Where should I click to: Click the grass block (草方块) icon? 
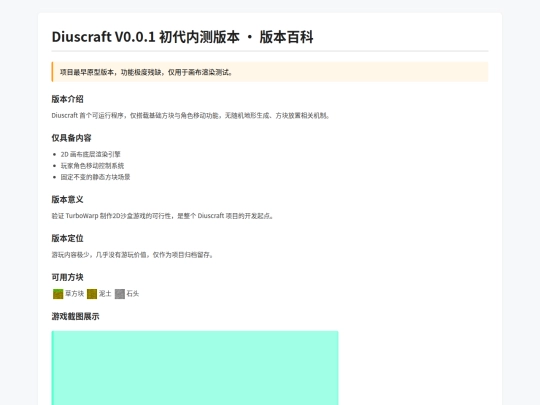(58, 294)
